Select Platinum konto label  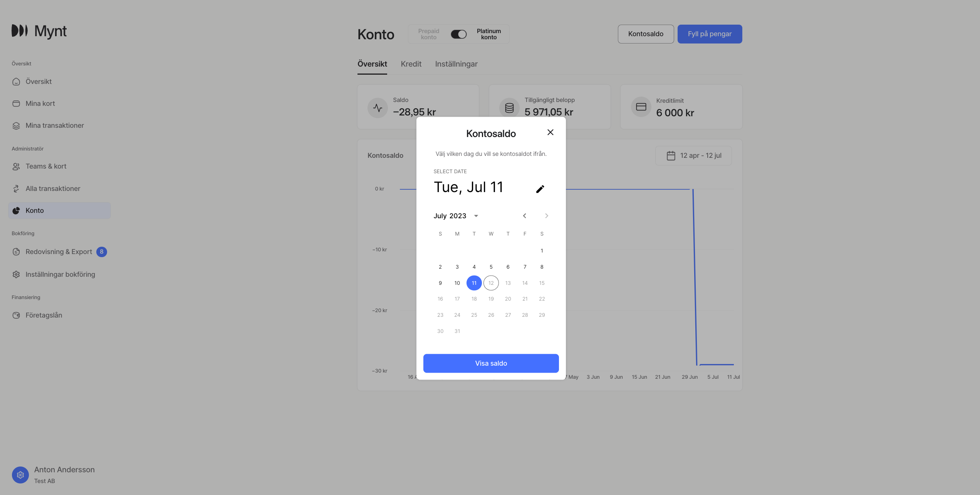tap(488, 34)
